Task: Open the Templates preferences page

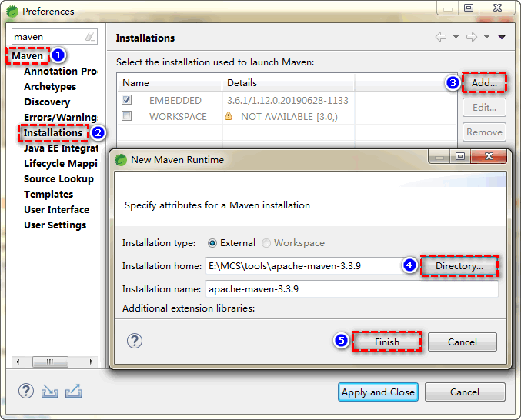Action: click(48, 194)
